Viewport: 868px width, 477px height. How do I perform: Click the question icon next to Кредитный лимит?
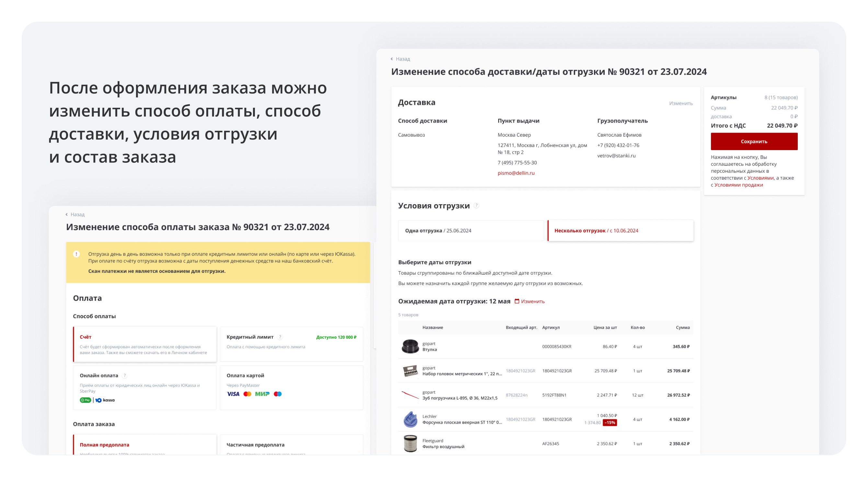280,337
